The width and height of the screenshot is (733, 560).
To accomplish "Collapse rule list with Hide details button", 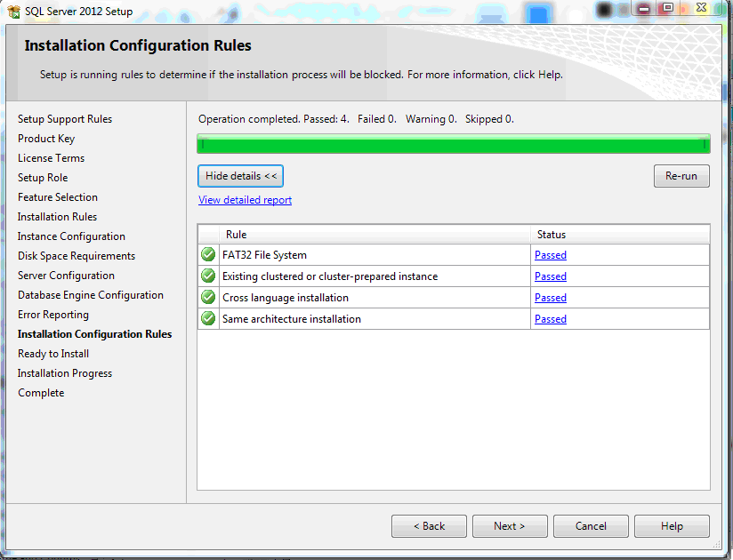I will (240, 176).
